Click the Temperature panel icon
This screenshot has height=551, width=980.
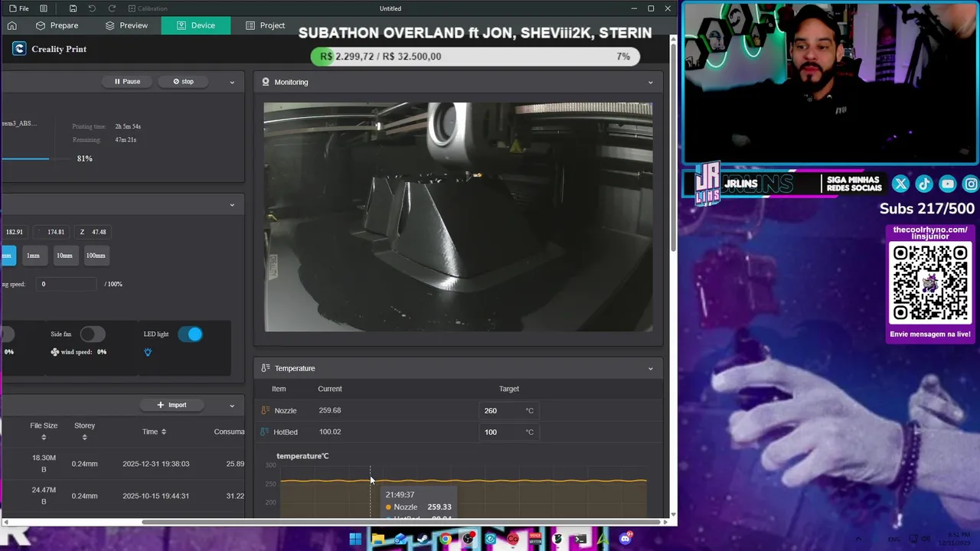[265, 368]
